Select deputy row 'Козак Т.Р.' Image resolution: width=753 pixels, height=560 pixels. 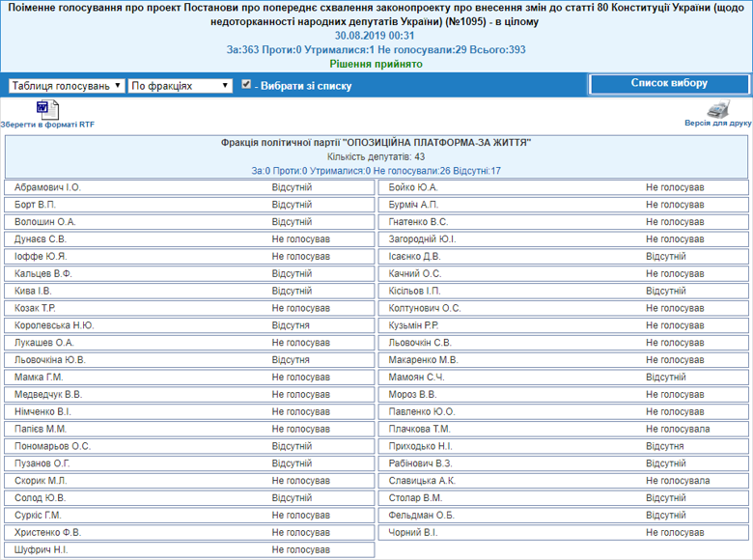[189, 308]
